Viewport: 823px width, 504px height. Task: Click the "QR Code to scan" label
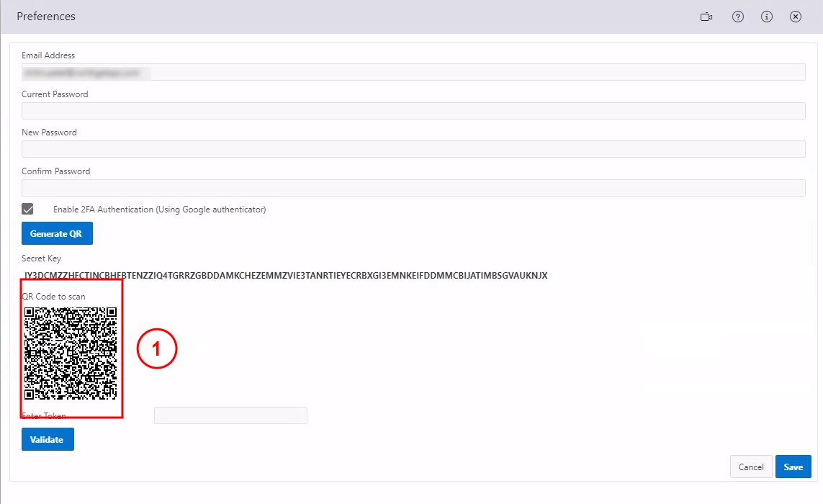55,297
